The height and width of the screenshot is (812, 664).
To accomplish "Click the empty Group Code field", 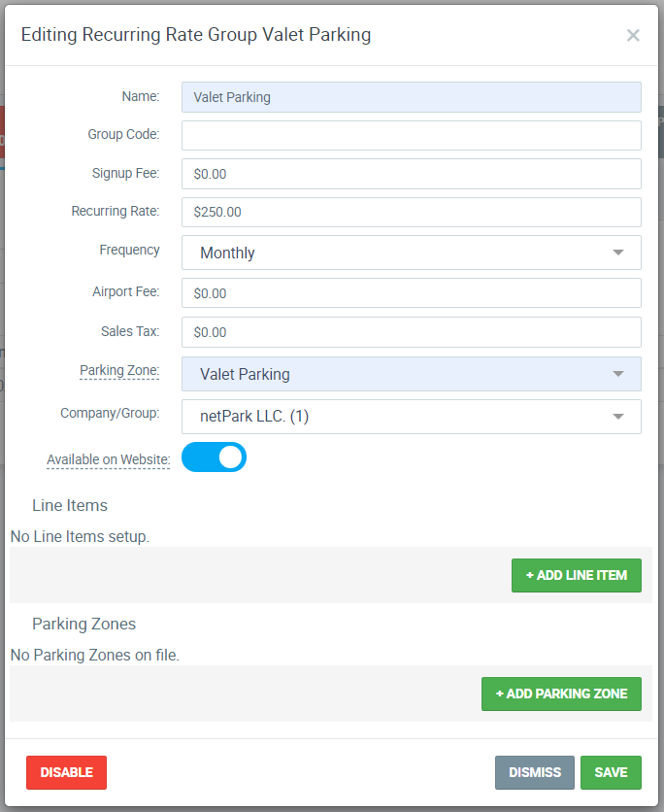I will (411, 135).
